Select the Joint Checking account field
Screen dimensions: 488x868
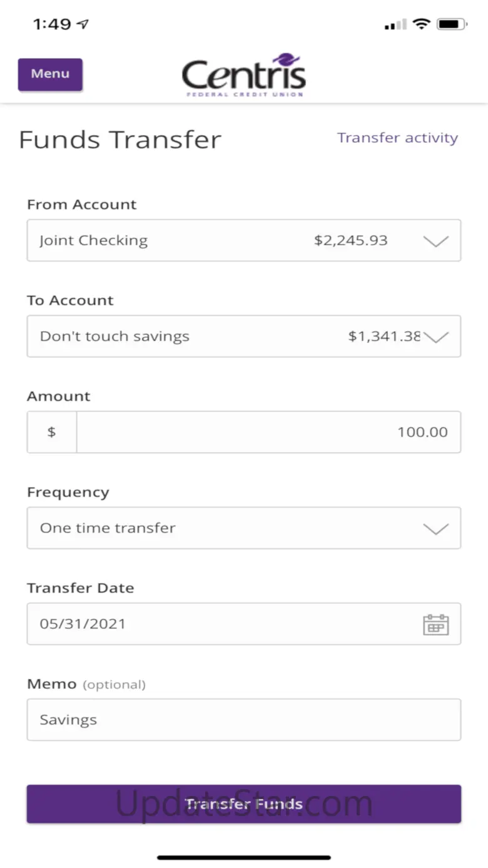point(188,240)
